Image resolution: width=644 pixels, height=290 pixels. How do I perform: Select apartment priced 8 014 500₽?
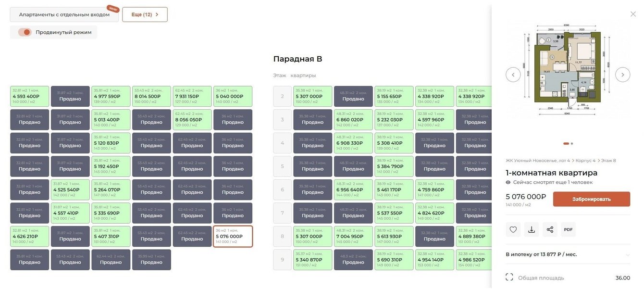pos(151,96)
